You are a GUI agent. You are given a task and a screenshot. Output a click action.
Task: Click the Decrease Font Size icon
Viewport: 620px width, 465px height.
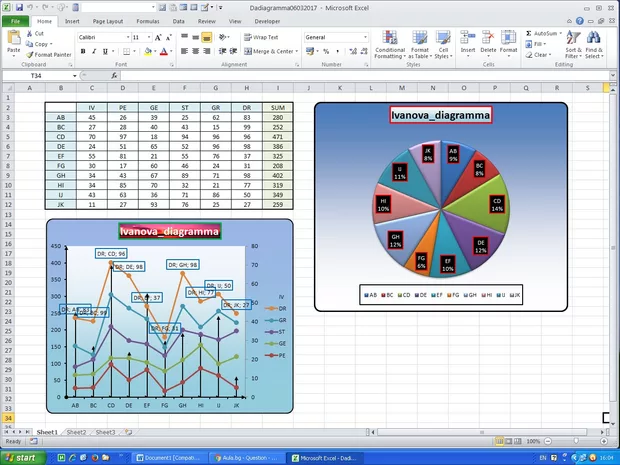(169, 38)
